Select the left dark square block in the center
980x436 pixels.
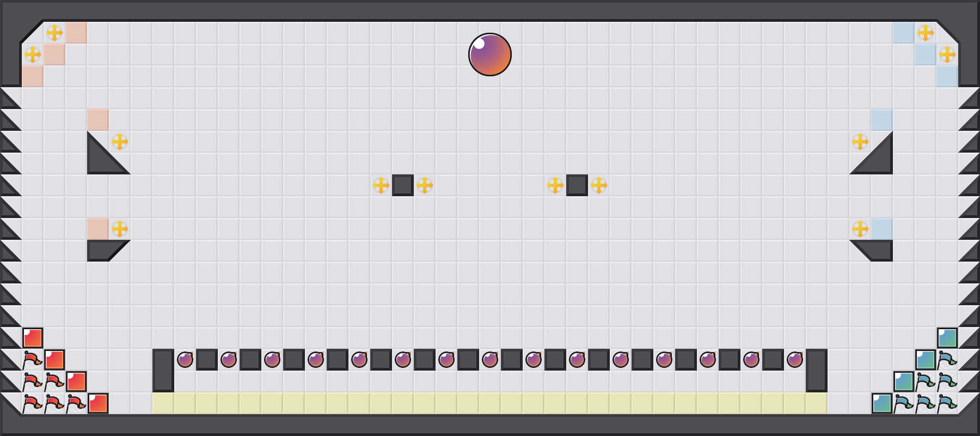click(x=403, y=185)
